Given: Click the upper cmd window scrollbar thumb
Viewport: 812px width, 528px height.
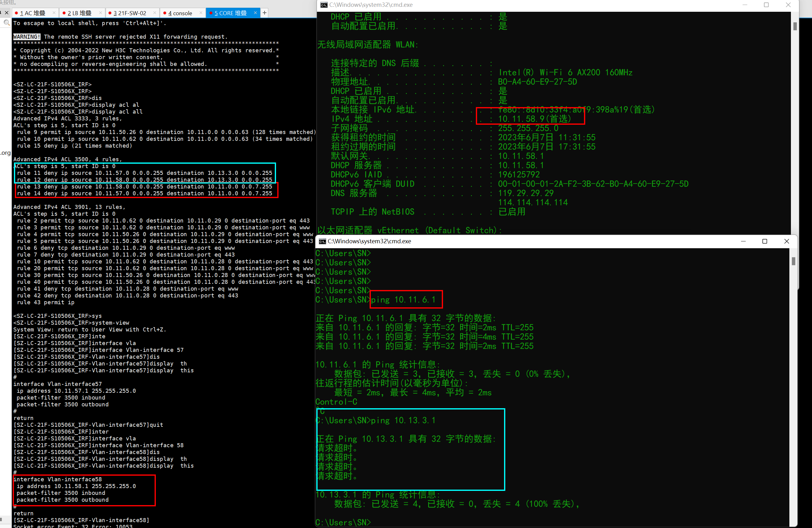Looking at the screenshot, I should [x=795, y=26].
